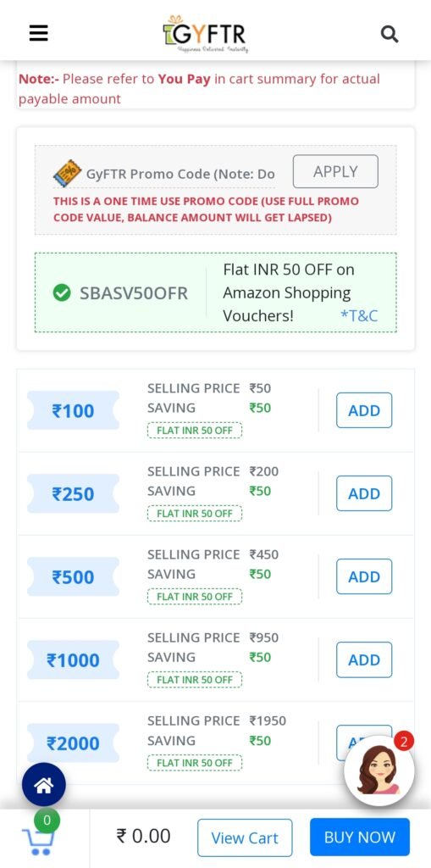Click the BUY NOW button
431x868 pixels.
(x=360, y=837)
